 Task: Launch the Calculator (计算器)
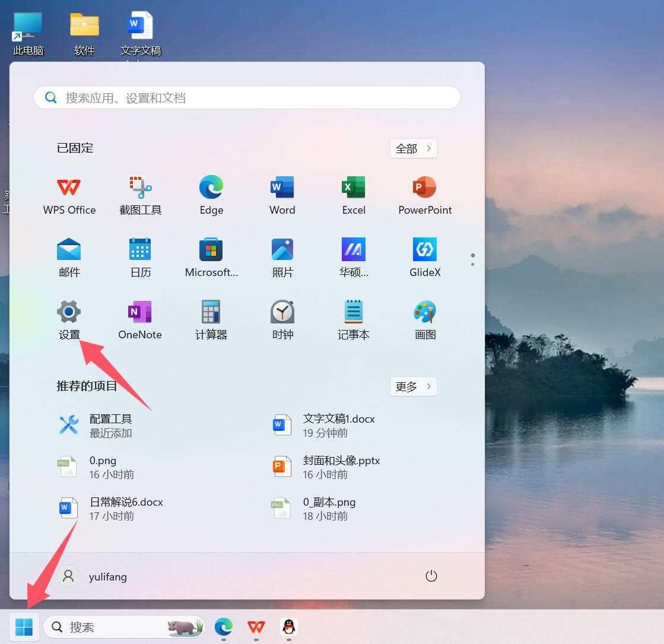(x=211, y=319)
